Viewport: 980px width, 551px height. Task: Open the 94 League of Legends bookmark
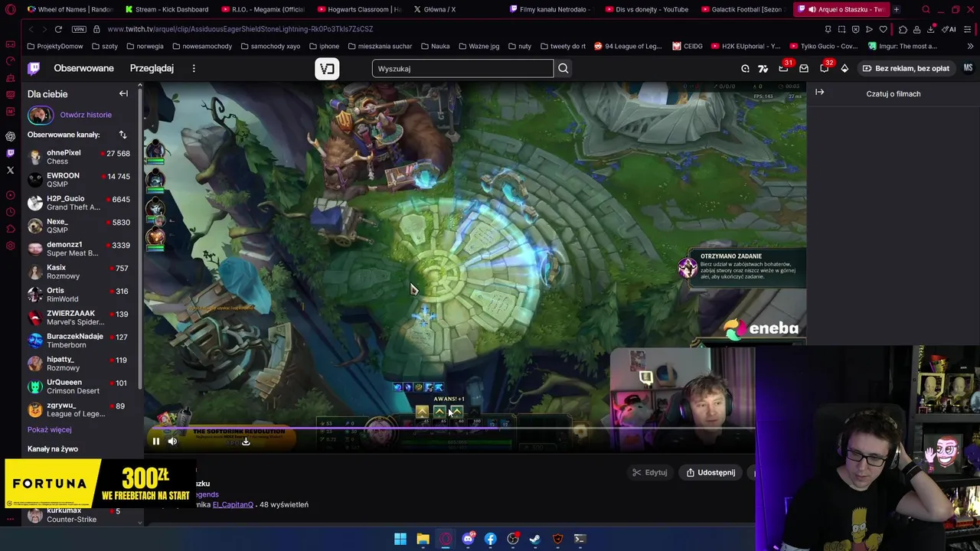pos(628,46)
